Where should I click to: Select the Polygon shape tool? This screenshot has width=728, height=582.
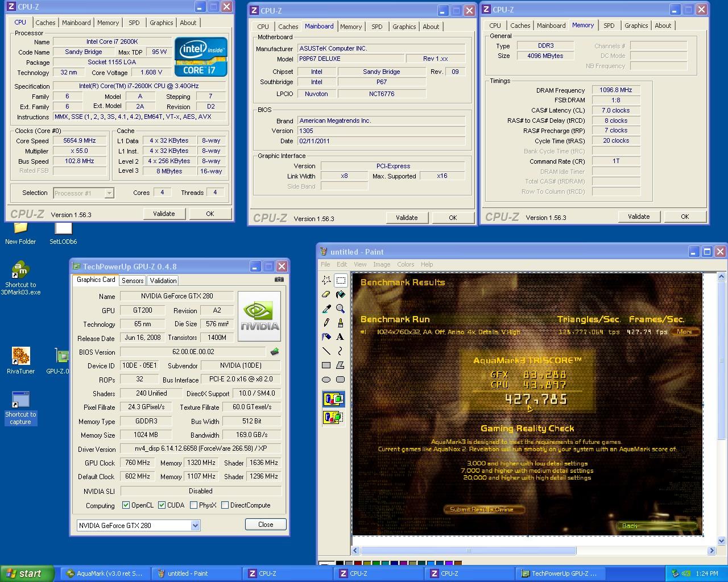(x=340, y=365)
